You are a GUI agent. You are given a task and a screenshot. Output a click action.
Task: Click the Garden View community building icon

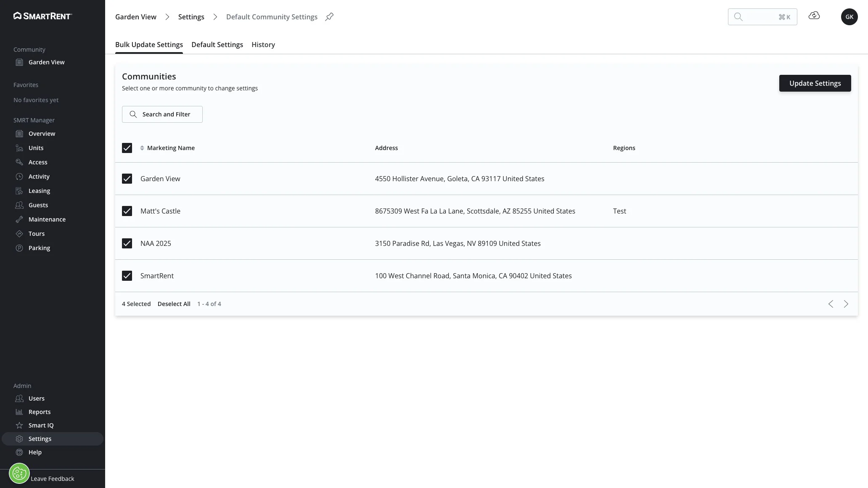[x=19, y=62]
